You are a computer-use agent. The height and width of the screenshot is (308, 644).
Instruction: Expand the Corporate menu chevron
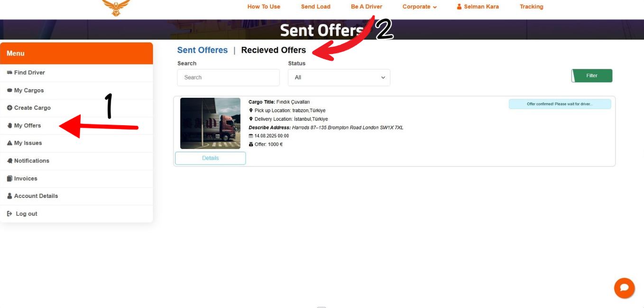435,7
